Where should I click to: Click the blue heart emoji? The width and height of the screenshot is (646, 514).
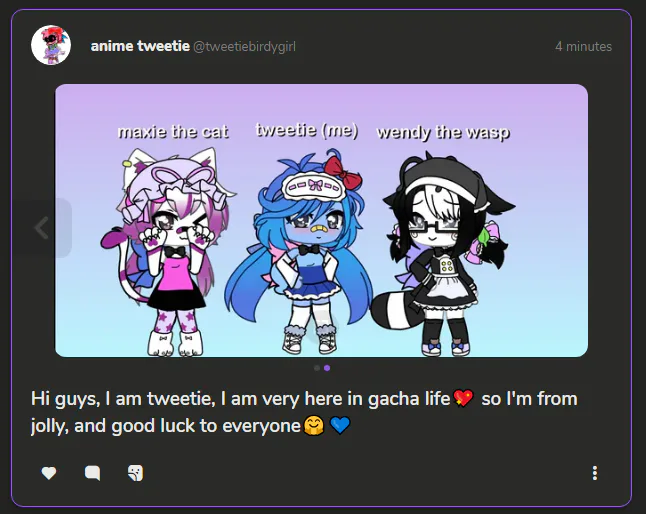click(340, 425)
